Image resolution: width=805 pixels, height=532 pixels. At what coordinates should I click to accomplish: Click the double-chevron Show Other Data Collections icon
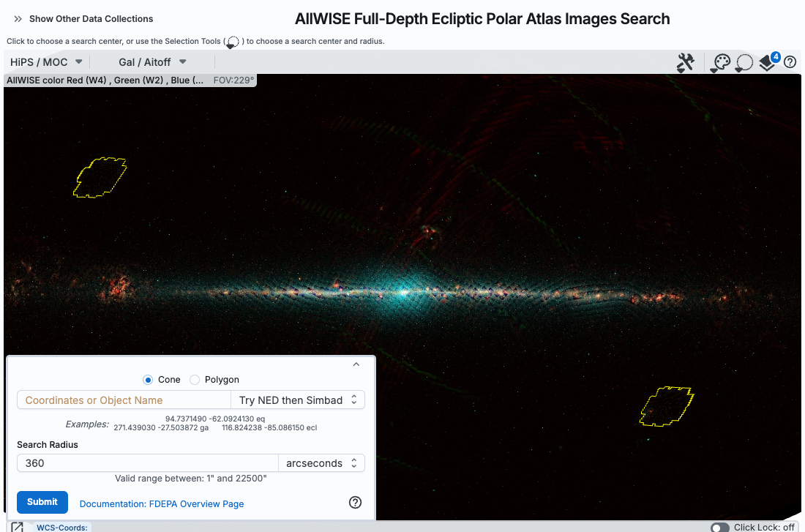pyautogui.click(x=18, y=19)
